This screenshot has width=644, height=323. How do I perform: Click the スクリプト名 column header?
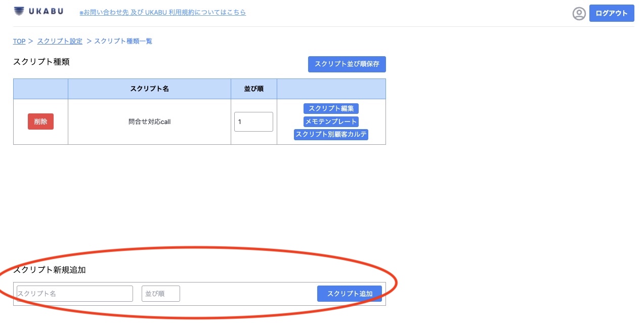pos(150,89)
